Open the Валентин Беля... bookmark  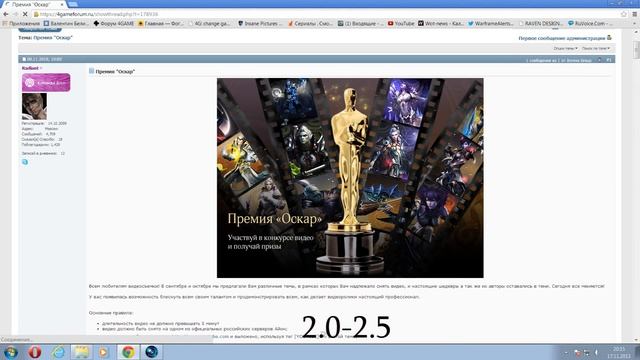(66, 24)
